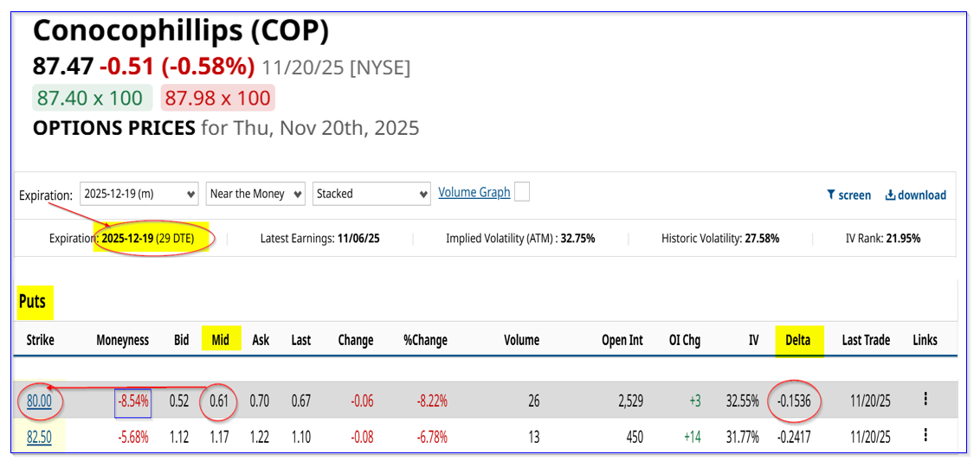The width and height of the screenshot is (980, 474).
Task: Sort by Open Int column header
Action: click(622, 340)
